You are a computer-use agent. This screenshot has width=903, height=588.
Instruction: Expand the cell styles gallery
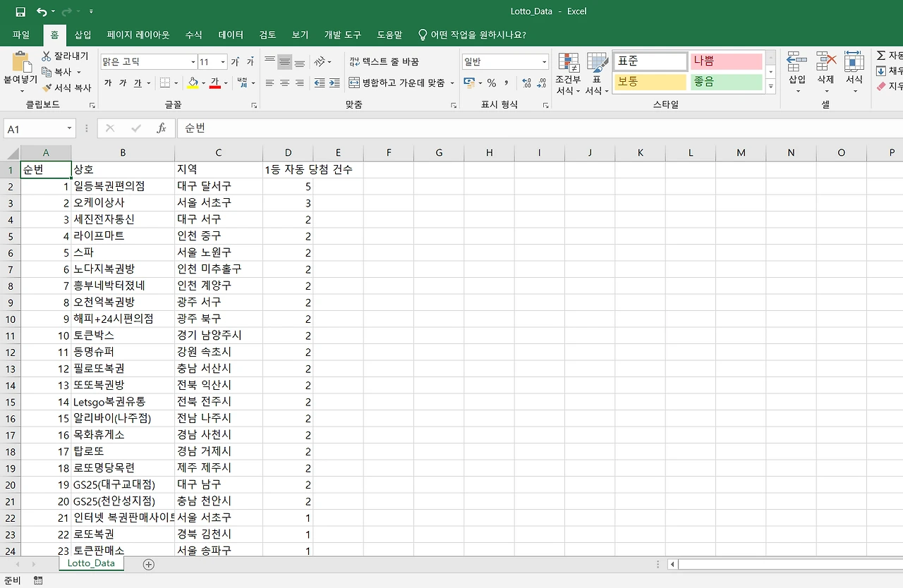pyautogui.click(x=771, y=87)
